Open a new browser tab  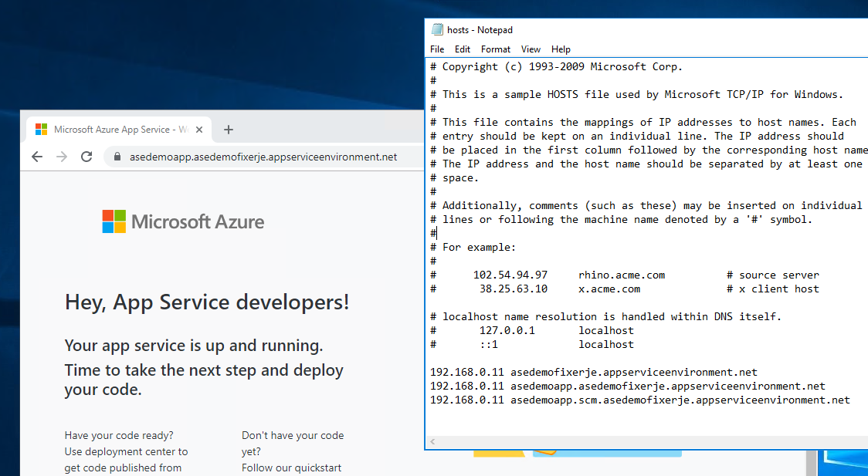(228, 130)
